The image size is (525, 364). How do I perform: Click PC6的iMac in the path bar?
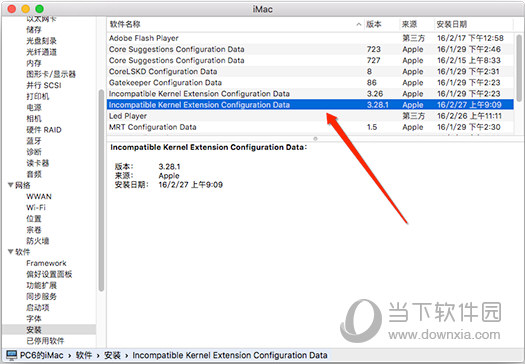click(42, 355)
